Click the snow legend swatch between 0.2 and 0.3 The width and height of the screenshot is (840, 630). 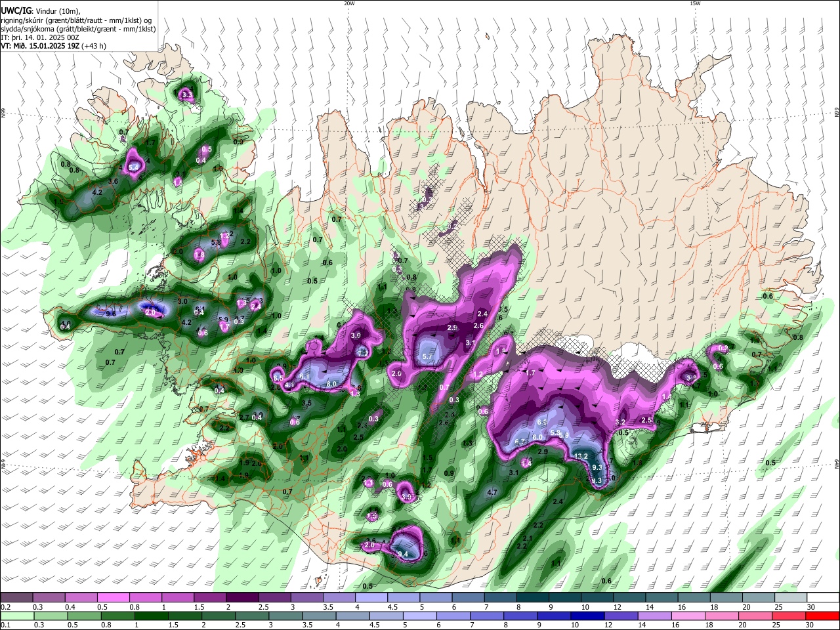point(16,597)
